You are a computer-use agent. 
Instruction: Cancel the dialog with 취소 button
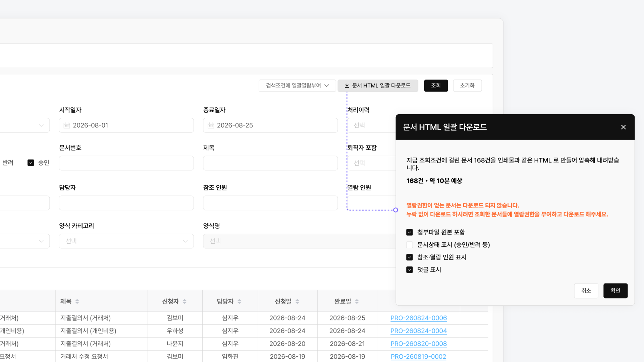point(586,291)
